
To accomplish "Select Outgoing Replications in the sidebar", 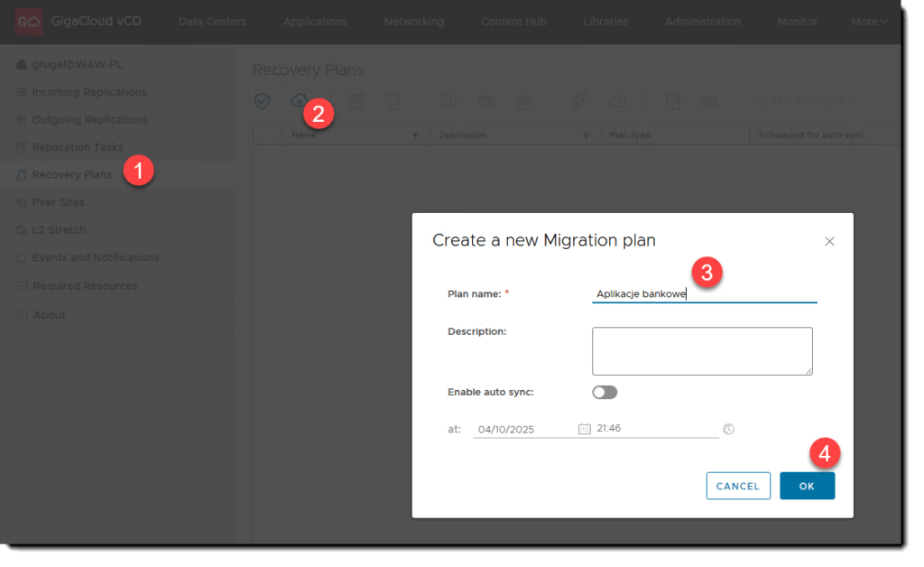I will click(89, 120).
